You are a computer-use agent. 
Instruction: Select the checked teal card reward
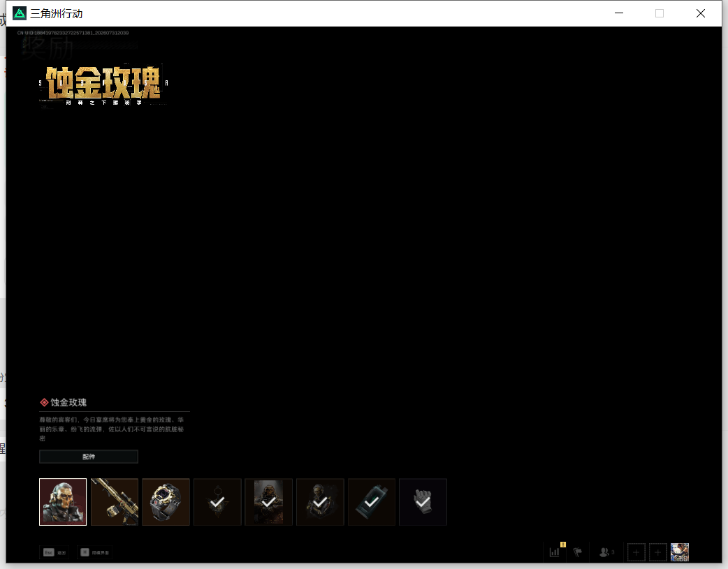click(x=372, y=502)
